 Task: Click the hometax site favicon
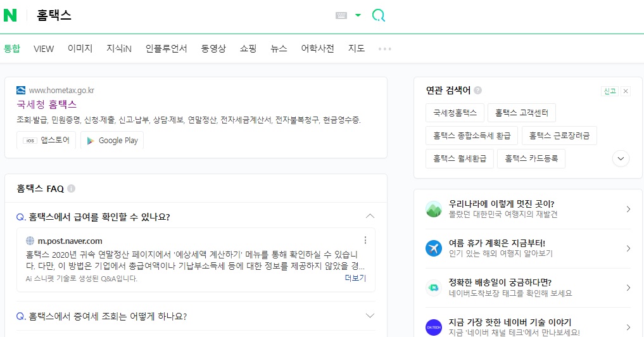click(21, 91)
